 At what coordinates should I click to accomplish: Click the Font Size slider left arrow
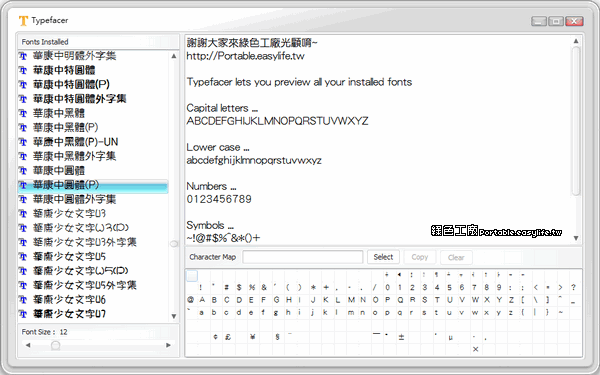(28, 345)
